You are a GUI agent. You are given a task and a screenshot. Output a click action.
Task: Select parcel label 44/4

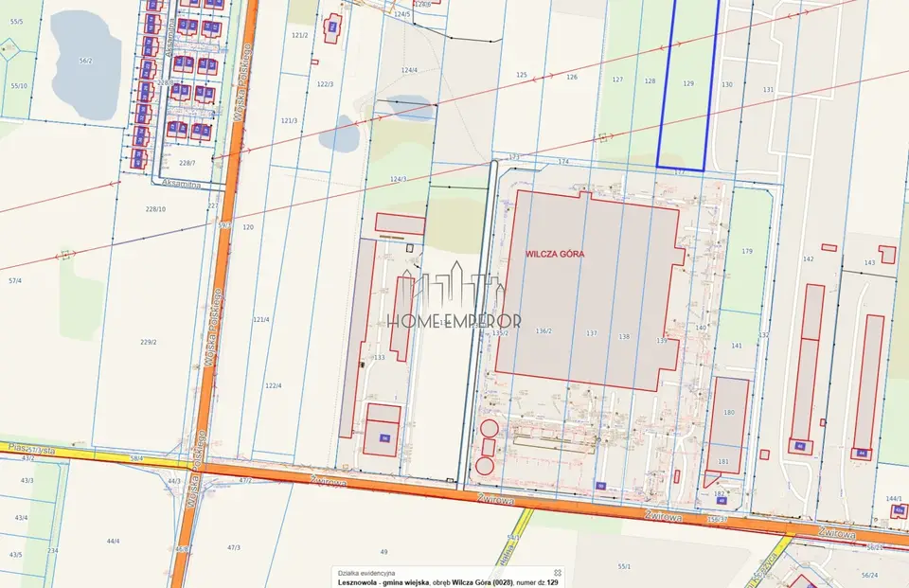pyautogui.click(x=113, y=541)
